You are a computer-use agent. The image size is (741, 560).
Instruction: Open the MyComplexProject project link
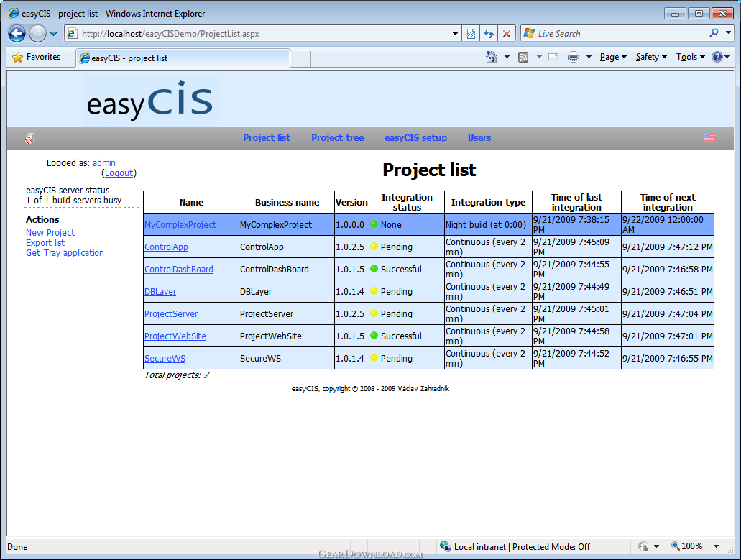point(180,225)
